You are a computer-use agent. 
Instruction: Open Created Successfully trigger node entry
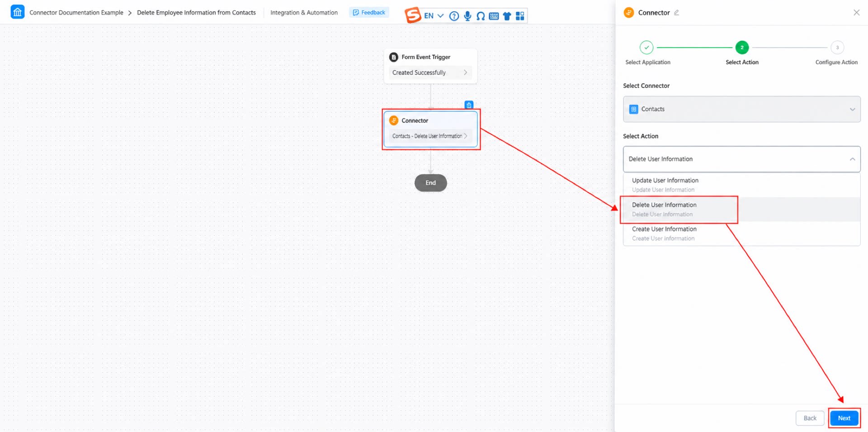click(430, 72)
